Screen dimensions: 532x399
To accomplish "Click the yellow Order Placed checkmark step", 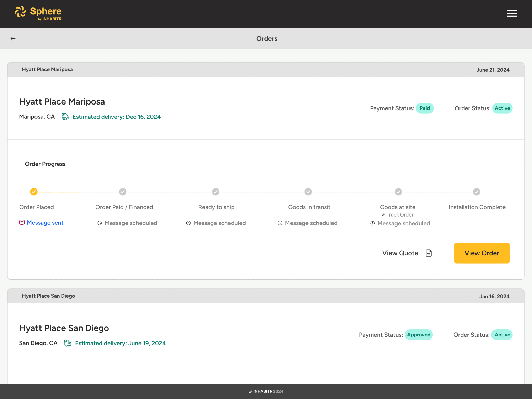I will tap(34, 192).
